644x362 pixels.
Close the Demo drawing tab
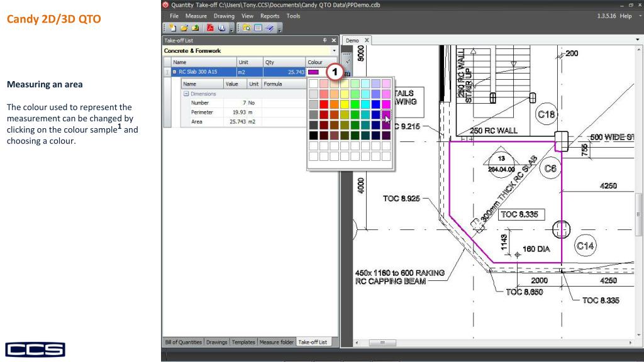(x=367, y=40)
